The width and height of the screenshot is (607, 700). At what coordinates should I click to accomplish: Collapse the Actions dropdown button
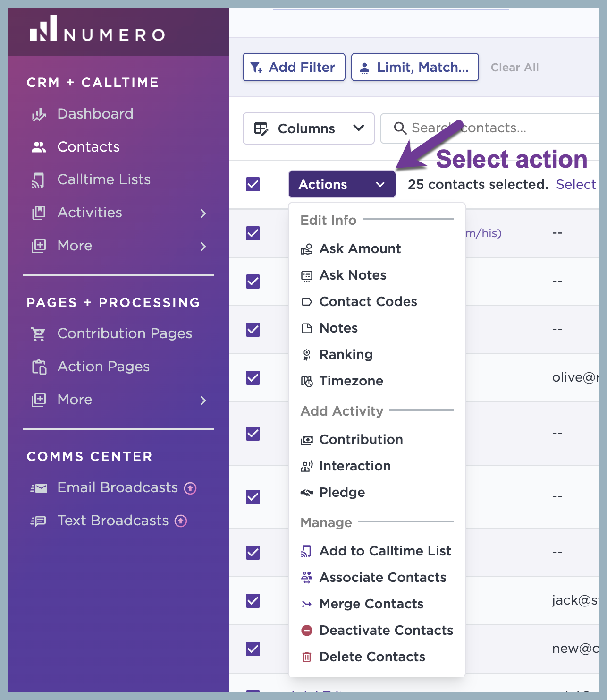point(342,184)
